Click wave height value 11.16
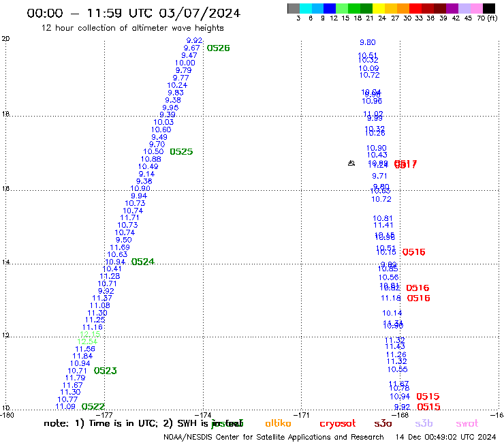504x443 pixels. tap(92, 328)
